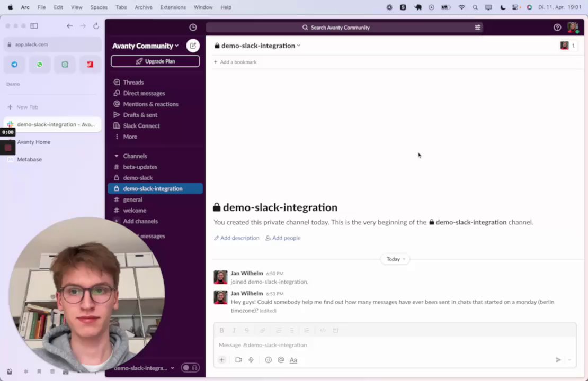Open Telegram pinned tab
Image resolution: width=588 pixels, height=381 pixels.
[14, 65]
